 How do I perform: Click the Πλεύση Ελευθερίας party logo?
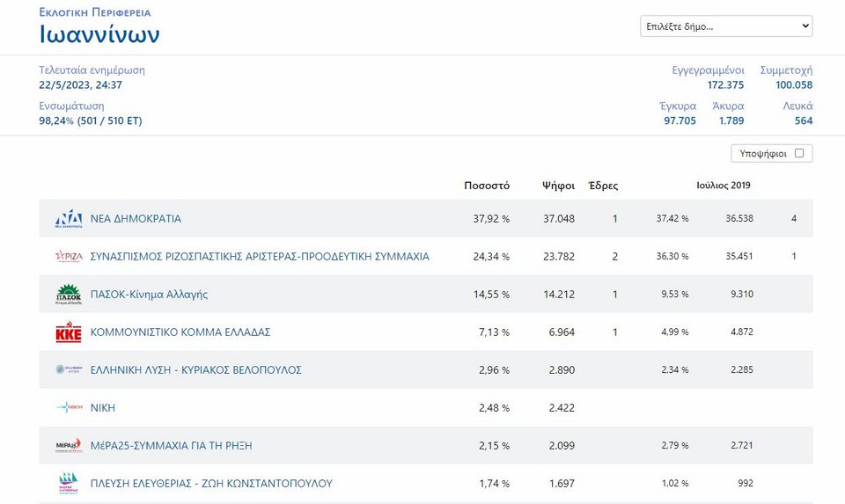[x=69, y=484]
